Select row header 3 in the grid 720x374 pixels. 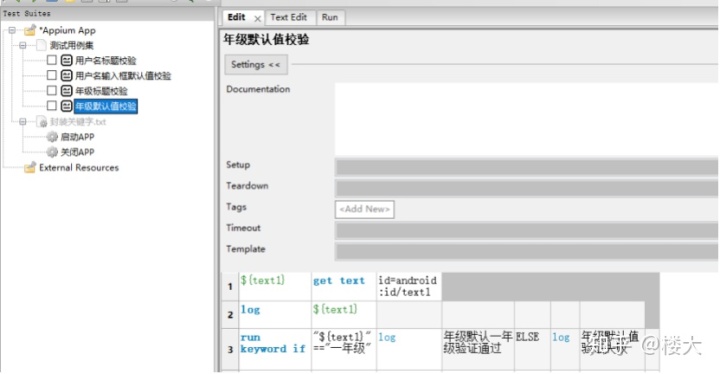point(230,349)
